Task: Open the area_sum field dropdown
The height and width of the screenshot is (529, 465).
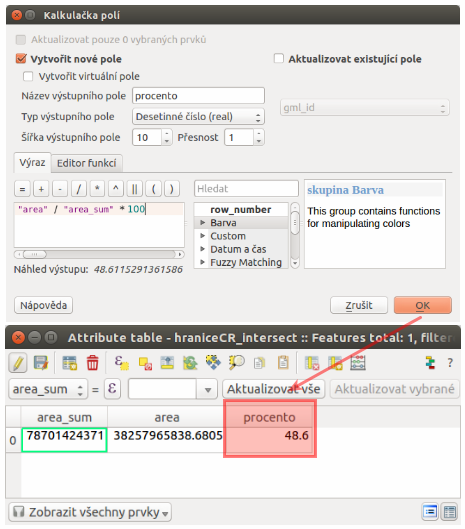Action: [x=48, y=389]
